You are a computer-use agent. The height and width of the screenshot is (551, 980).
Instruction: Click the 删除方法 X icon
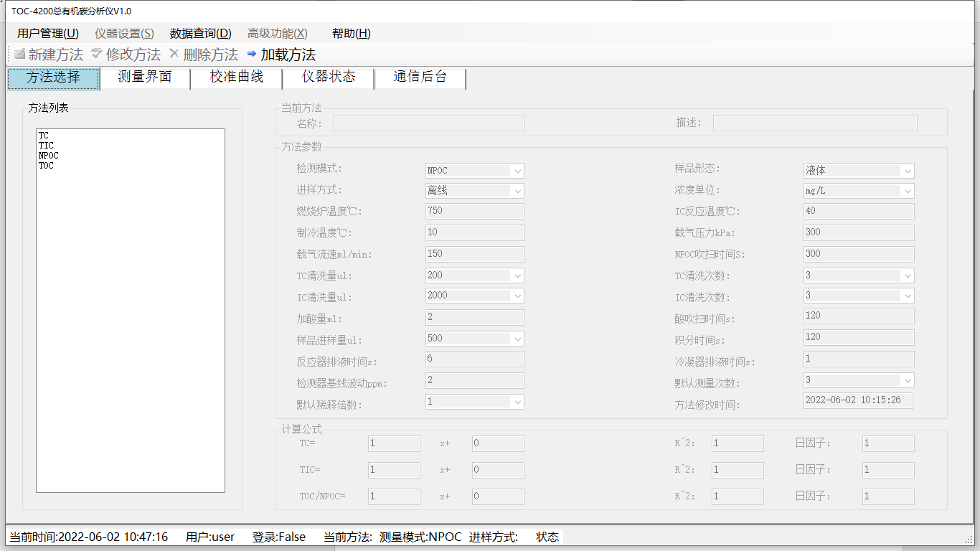pos(174,54)
